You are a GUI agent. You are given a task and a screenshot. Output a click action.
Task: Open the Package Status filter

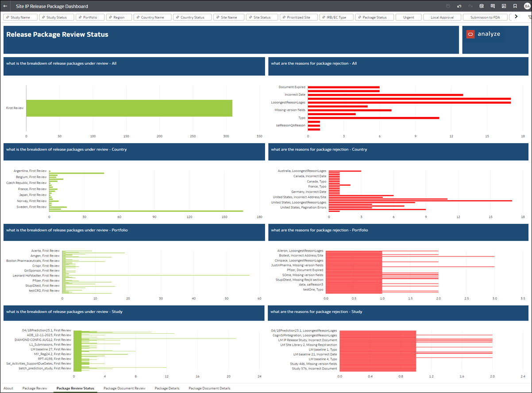374,17
